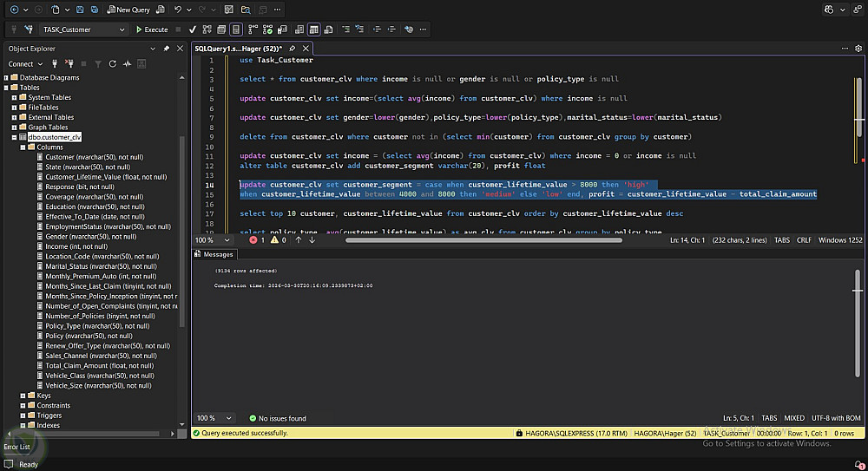Screen dimensions: 868x471
Task: Refresh the Object Explorer tree
Action: click(x=112, y=64)
